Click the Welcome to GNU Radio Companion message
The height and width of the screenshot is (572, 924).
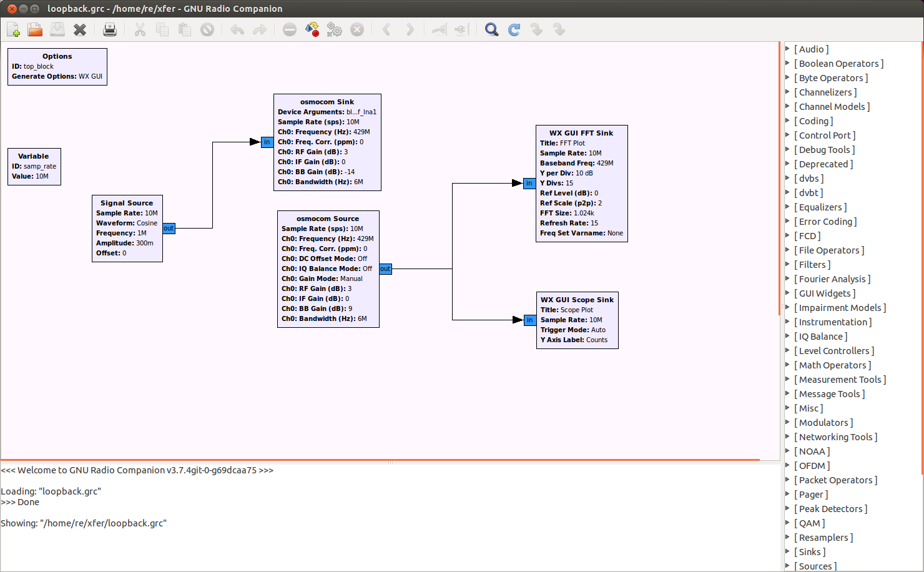point(137,470)
